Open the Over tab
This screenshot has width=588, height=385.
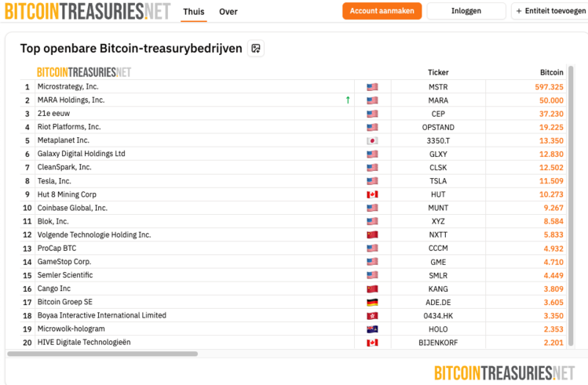(x=228, y=12)
